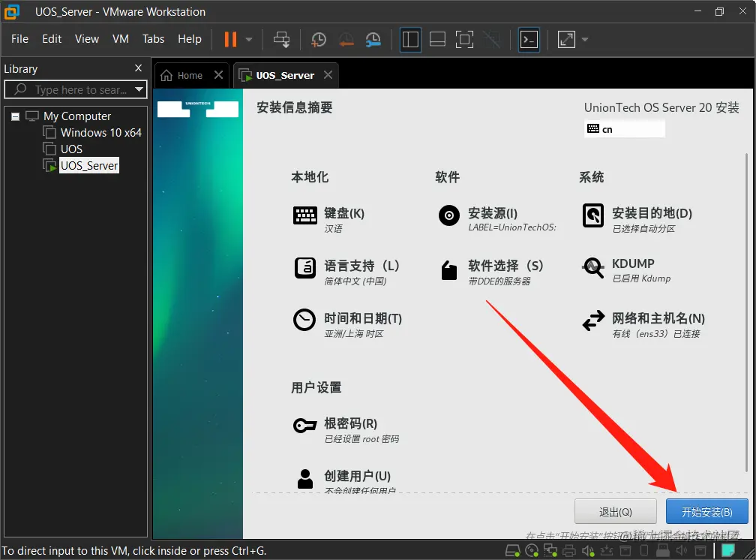Collapse the My Computer tree node

(x=16, y=116)
